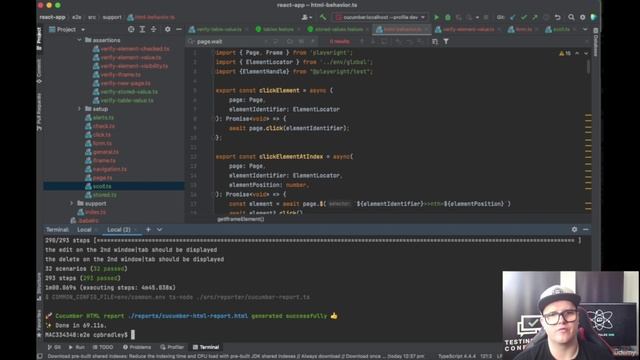Open the Pull Requests side tool window
Viewport: 640px width, 360px height.
39,112
